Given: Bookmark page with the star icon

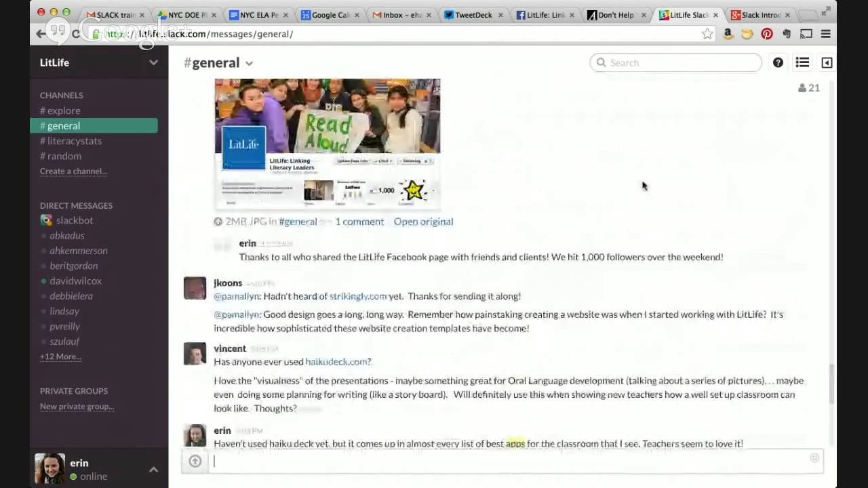Looking at the screenshot, I should [x=707, y=34].
